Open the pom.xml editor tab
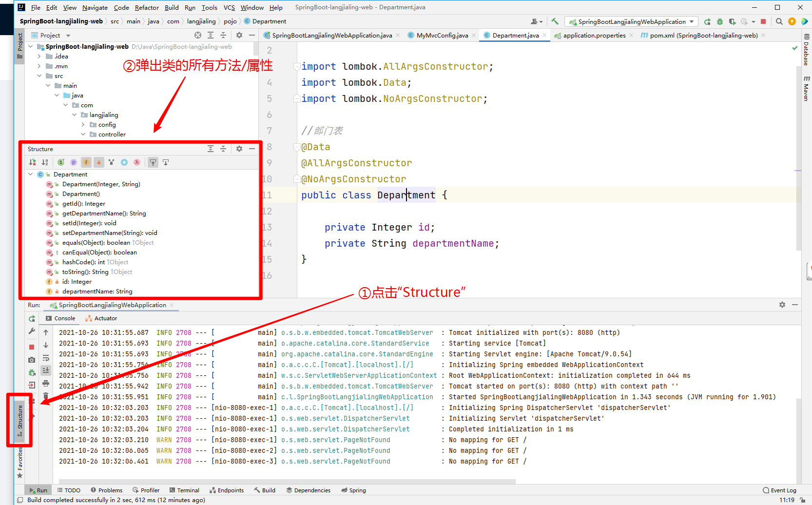Image resolution: width=812 pixels, height=505 pixels. (703, 35)
